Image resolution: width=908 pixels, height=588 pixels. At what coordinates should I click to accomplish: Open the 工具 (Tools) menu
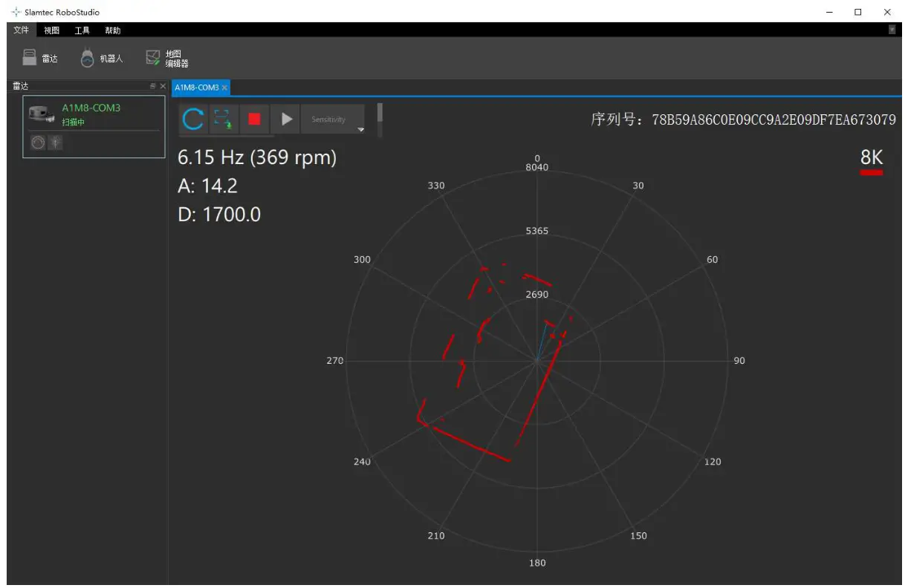point(82,30)
